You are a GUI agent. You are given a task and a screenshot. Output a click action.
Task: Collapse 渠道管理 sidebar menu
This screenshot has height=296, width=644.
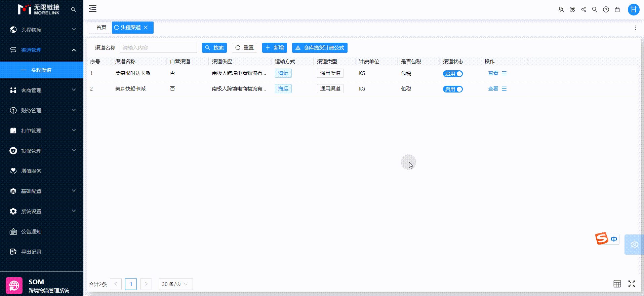coord(42,50)
